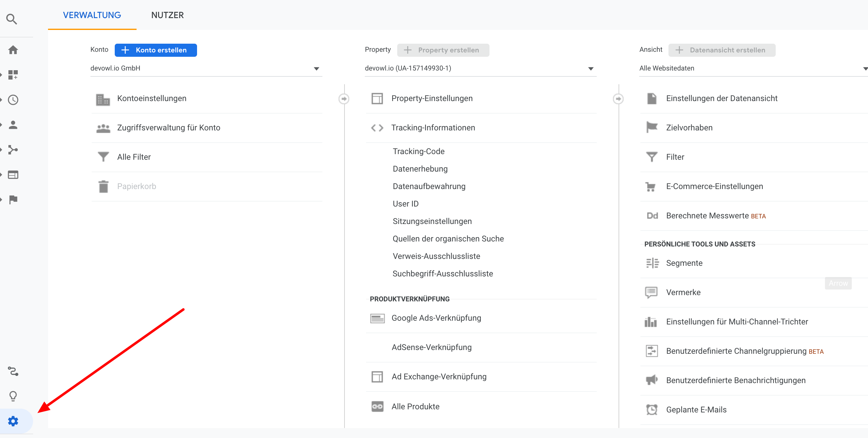Click the Papierkorb trash icon
The image size is (868, 438).
(103, 186)
